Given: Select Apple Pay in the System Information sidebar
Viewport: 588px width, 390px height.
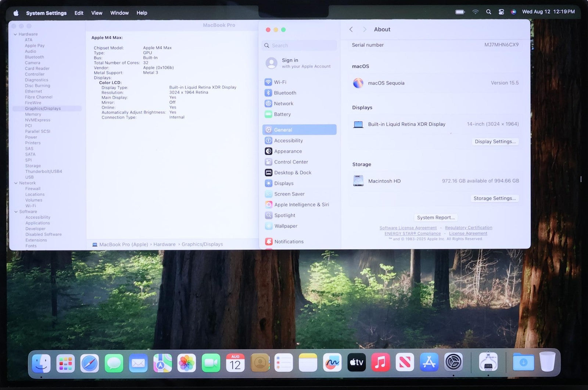Looking at the screenshot, I should pos(35,46).
